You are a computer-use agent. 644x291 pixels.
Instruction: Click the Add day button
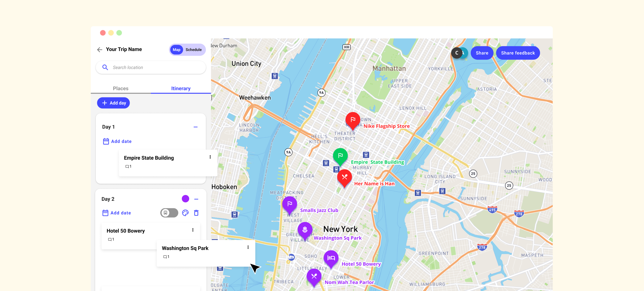113,103
